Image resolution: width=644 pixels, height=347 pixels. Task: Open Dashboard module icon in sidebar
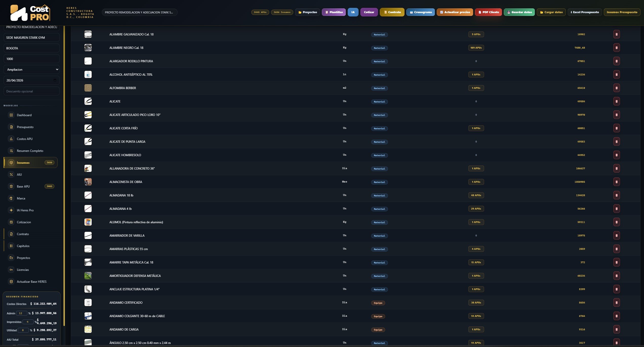click(11, 115)
